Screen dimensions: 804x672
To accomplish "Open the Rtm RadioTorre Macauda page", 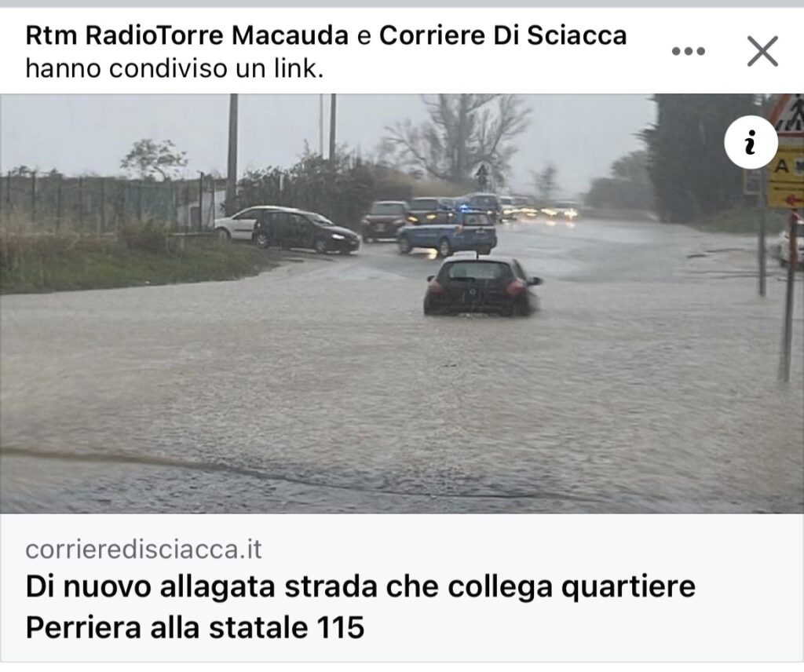I will (x=187, y=35).
